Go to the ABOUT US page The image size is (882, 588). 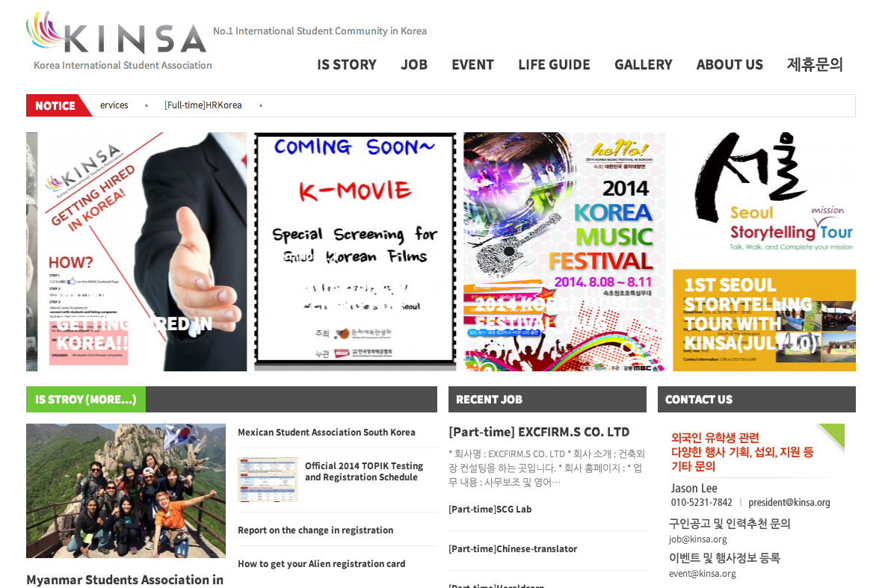pyautogui.click(x=730, y=65)
